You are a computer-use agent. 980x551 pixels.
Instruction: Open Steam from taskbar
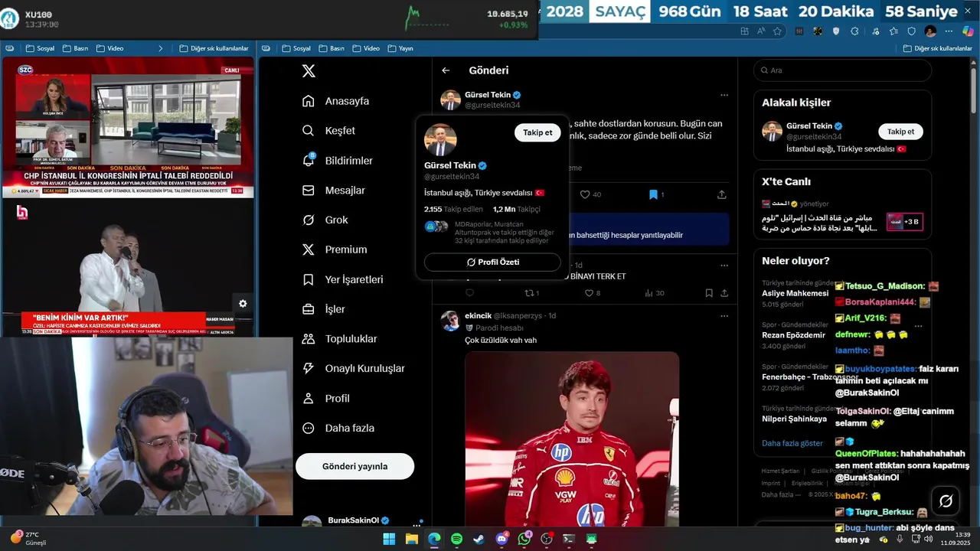click(479, 539)
